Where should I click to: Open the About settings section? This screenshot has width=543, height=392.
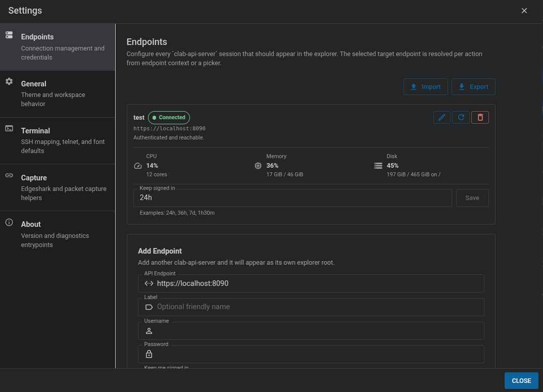(x=58, y=234)
